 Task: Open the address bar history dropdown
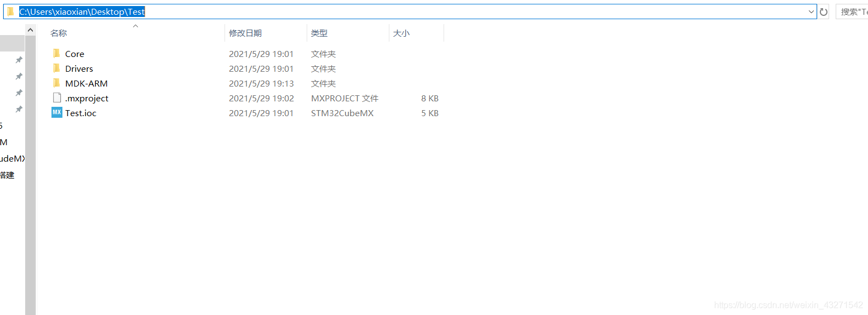pyautogui.click(x=811, y=12)
